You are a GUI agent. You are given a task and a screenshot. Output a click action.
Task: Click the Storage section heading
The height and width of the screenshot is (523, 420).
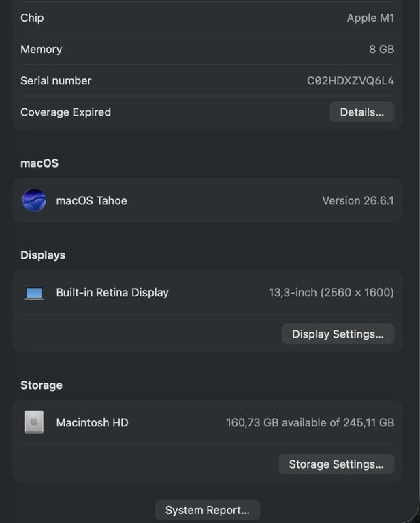click(x=42, y=385)
